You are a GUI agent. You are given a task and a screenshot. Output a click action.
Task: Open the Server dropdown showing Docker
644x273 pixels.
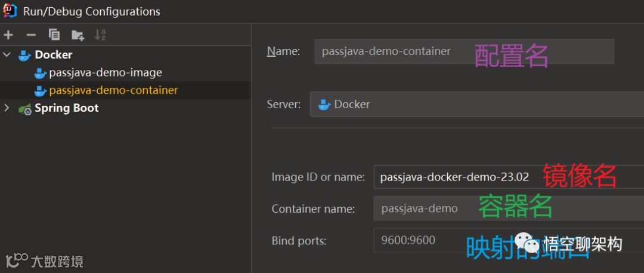(477, 105)
